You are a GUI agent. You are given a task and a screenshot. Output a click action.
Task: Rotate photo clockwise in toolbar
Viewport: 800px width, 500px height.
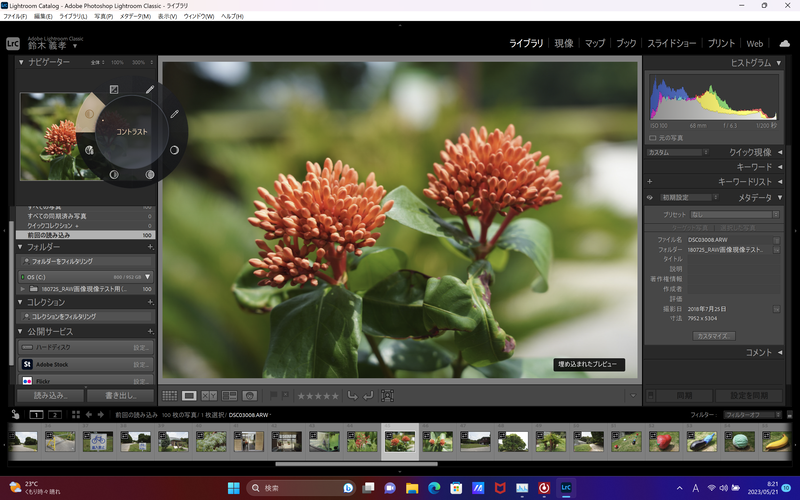(368, 395)
